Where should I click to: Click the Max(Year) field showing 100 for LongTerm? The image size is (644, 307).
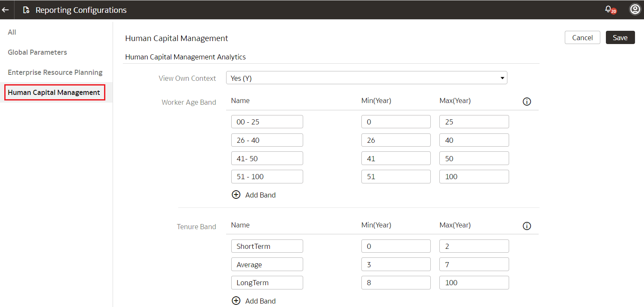tap(474, 282)
